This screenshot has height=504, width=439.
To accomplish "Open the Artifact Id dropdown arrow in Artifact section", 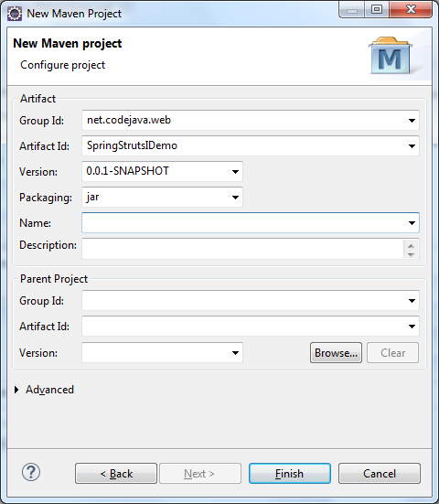I will pos(412,146).
